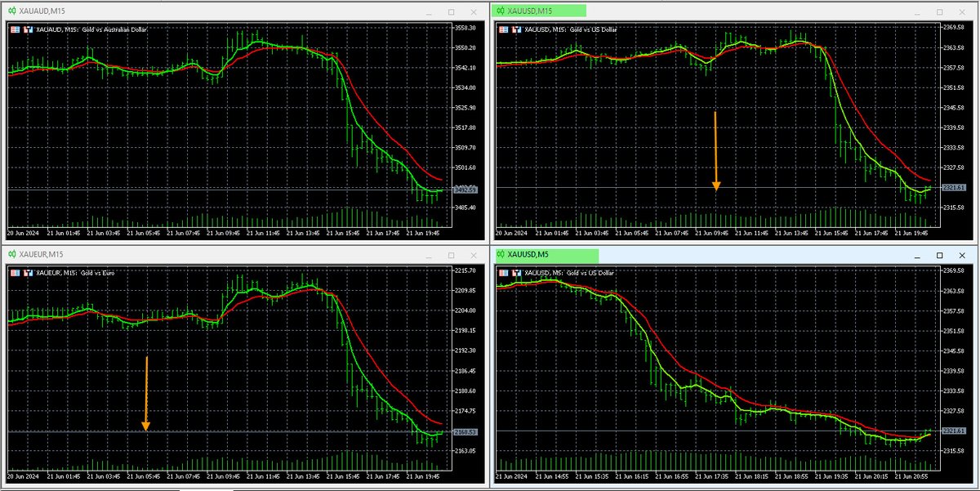Click the one-click trading icon on XAUAUD chart
980x491 pixels.
click(14, 29)
